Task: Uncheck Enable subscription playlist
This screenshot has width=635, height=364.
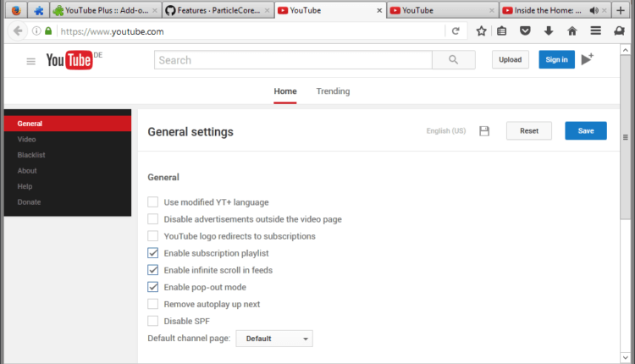Action: point(152,252)
